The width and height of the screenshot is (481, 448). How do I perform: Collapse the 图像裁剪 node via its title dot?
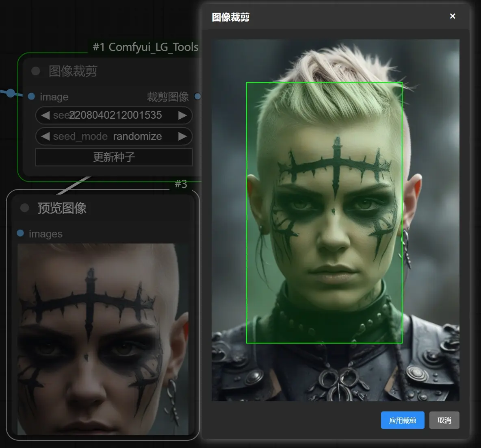35,71
